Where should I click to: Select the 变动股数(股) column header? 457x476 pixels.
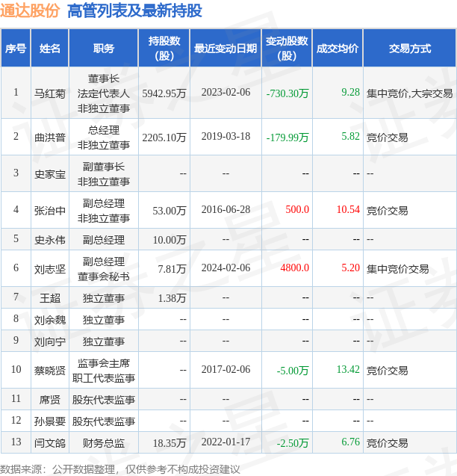coord(287,49)
